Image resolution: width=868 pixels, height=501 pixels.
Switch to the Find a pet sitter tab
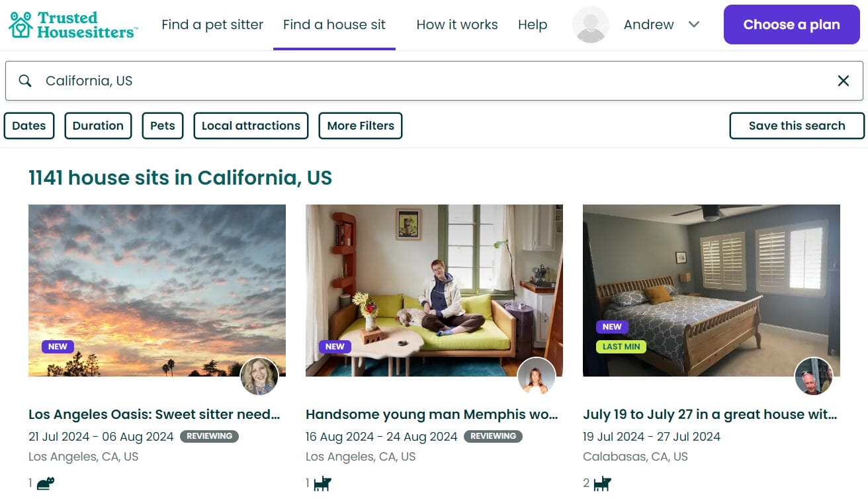point(212,24)
